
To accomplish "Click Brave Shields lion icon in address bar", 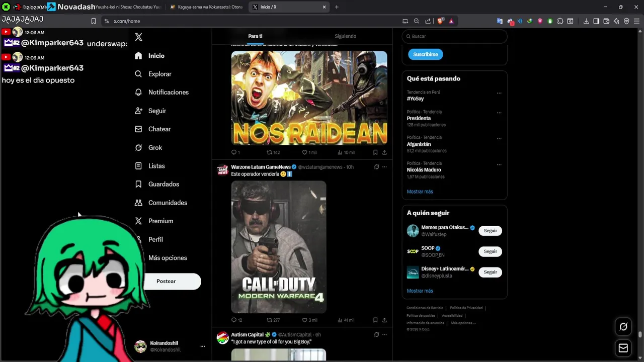I will 441,21.
